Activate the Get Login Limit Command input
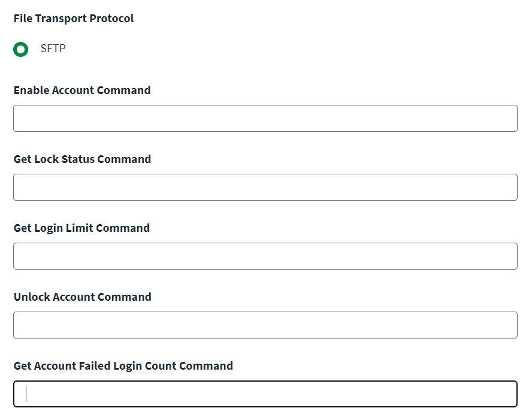The image size is (526, 420). 265,256
